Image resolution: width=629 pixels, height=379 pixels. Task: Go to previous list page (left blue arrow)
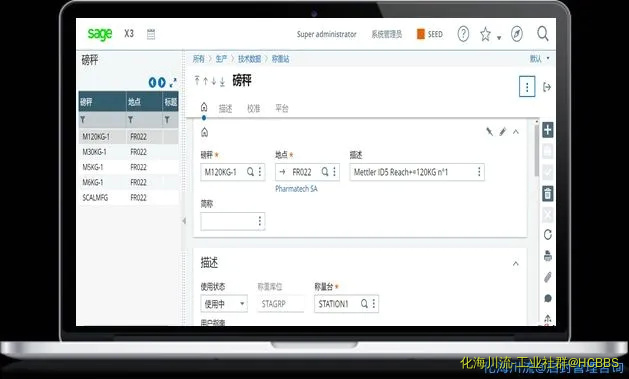pyautogui.click(x=152, y=83)
